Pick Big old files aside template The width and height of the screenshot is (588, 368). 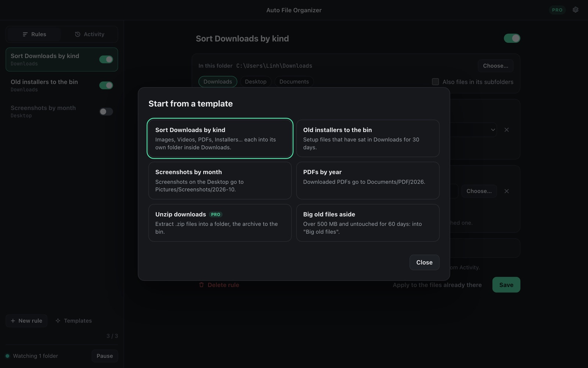pos(368,223)
